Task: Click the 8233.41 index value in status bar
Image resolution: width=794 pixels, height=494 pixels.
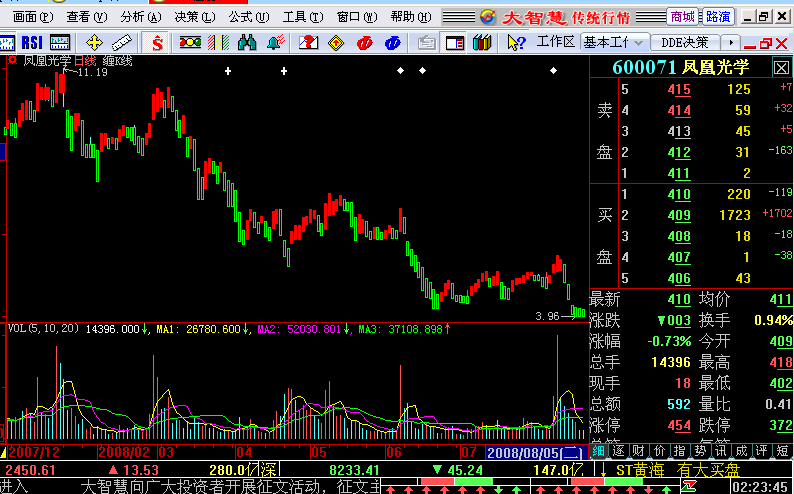Action: 354,470
